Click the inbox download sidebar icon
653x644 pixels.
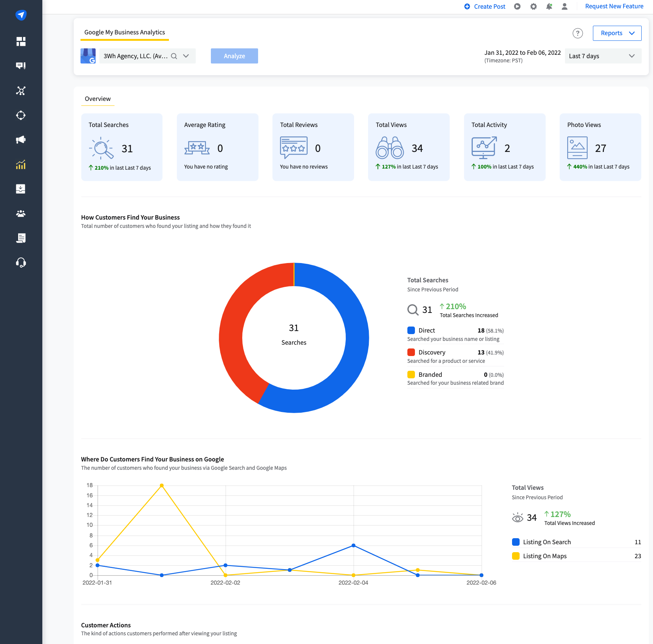point(21,189)
